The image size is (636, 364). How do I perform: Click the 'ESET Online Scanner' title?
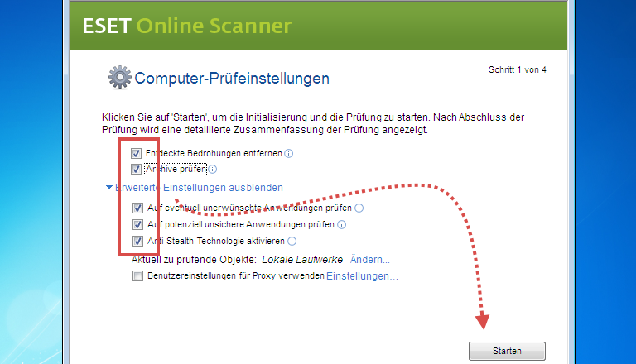click(x=187, y=26)
